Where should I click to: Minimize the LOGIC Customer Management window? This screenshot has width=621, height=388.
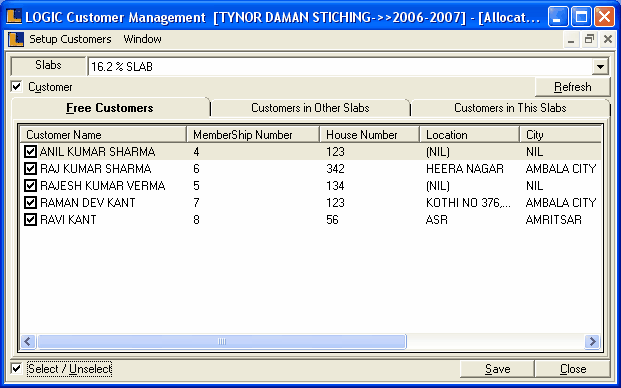558,17
